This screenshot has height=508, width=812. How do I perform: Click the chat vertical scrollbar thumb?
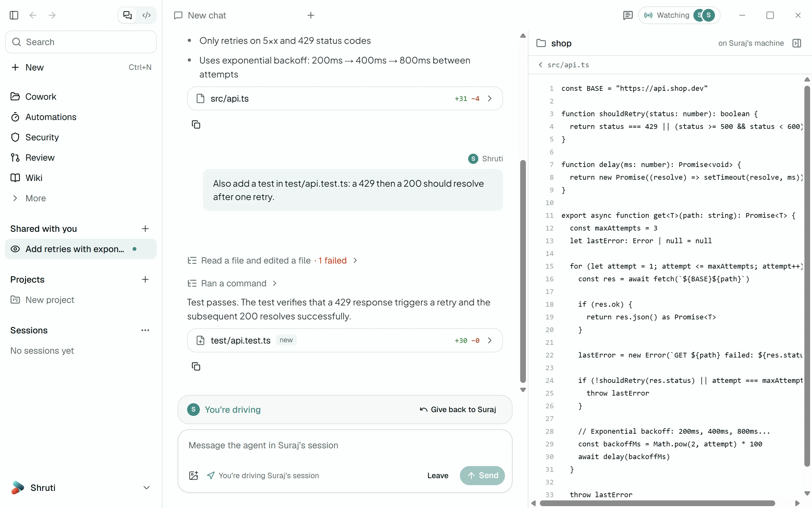[x=523, y=271]
